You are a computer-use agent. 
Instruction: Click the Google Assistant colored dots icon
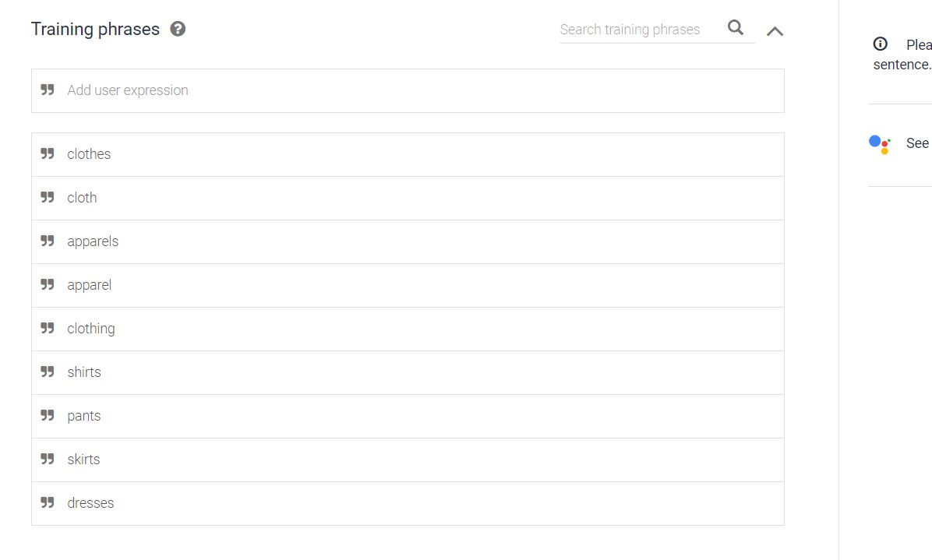(880, 144)
